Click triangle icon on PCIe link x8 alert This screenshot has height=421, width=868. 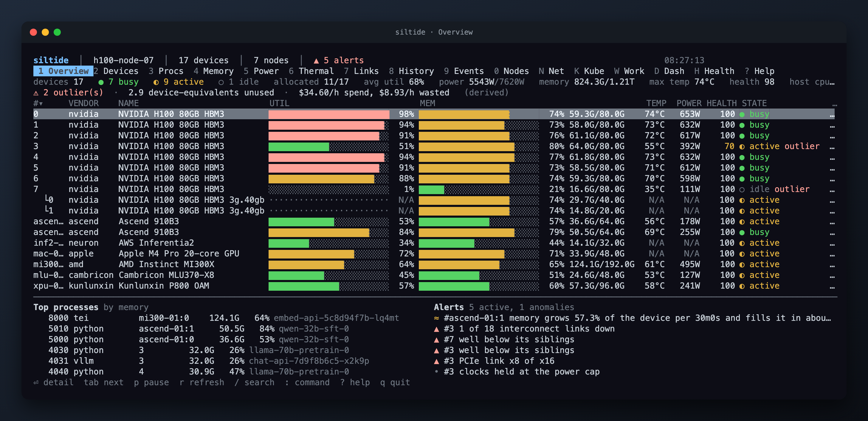(437, 361)
